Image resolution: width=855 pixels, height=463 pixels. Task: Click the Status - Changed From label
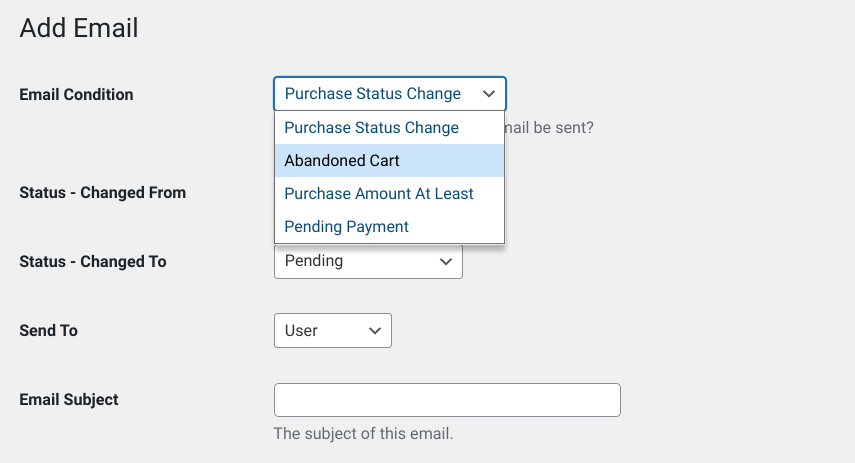click(103, 193)
